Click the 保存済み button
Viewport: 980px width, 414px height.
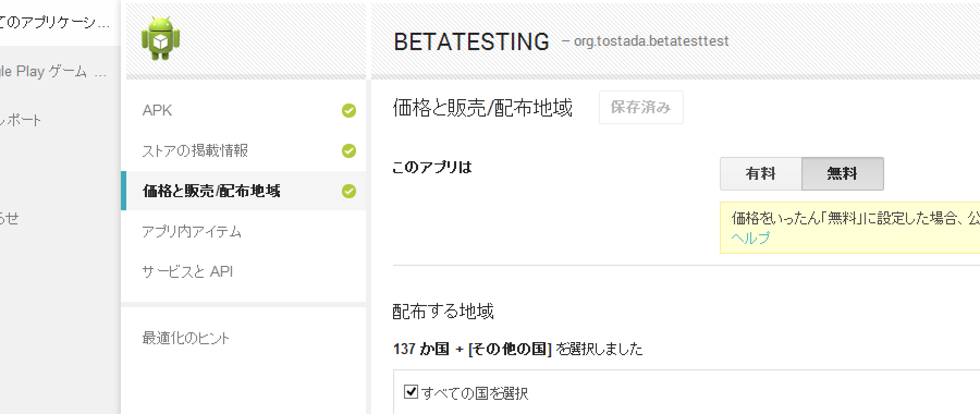click(641, 107)
